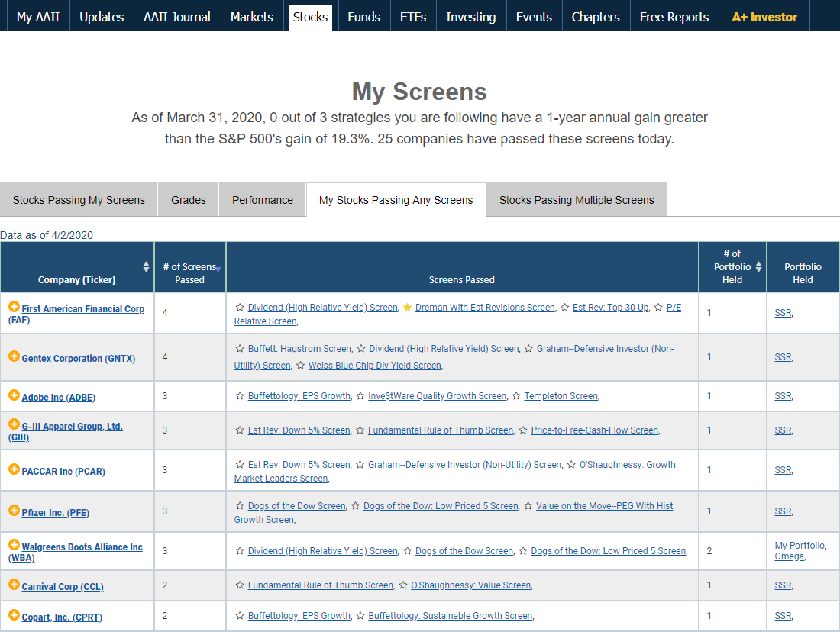Screen dimensions: 840x632
Task: Open Weiss Blue Chip Div Yield Screen link
Action: 374,366
